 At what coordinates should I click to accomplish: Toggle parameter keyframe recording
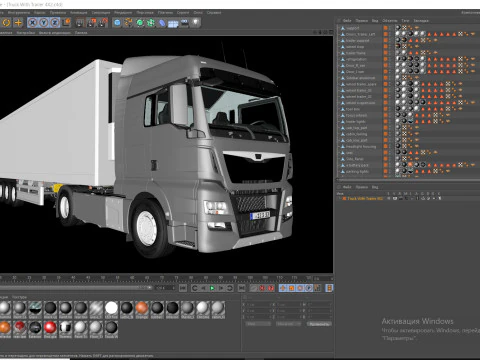pyautogui.click(x=309, y=288)
